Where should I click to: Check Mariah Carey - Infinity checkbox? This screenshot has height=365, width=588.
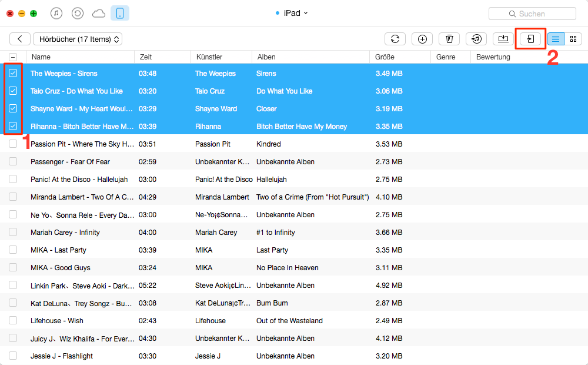(x=13, y=232)
